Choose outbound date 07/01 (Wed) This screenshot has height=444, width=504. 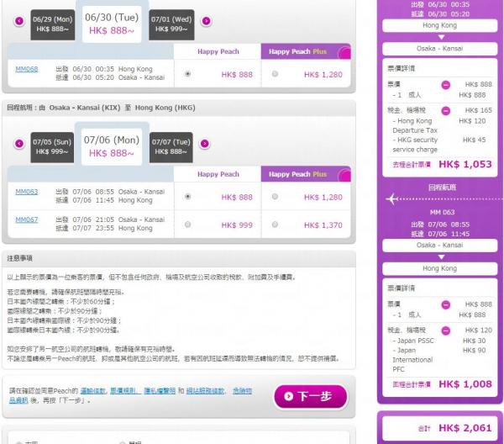[x=171, y=24]
